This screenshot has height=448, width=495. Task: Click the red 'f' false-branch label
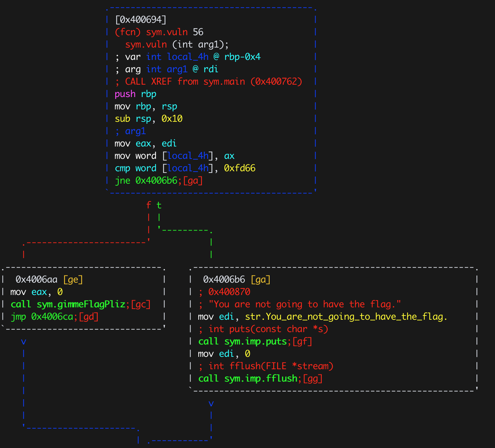pos(148,205)
